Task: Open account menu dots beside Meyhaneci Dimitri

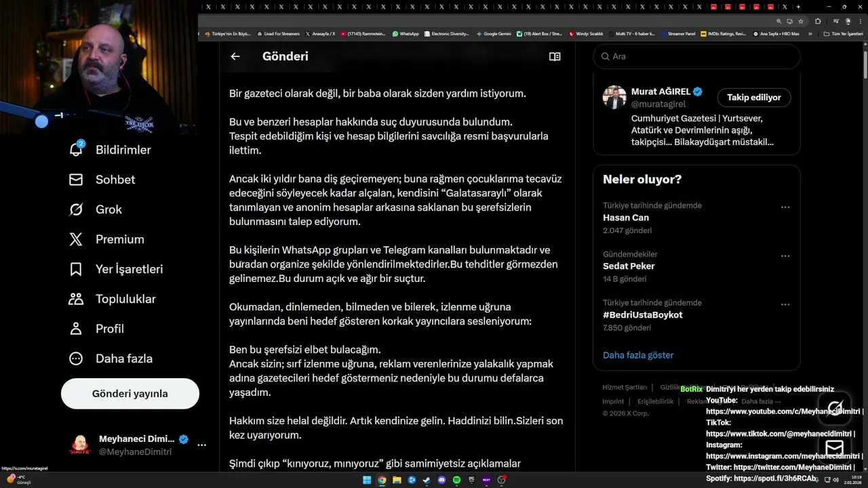Action: [201, 445]
